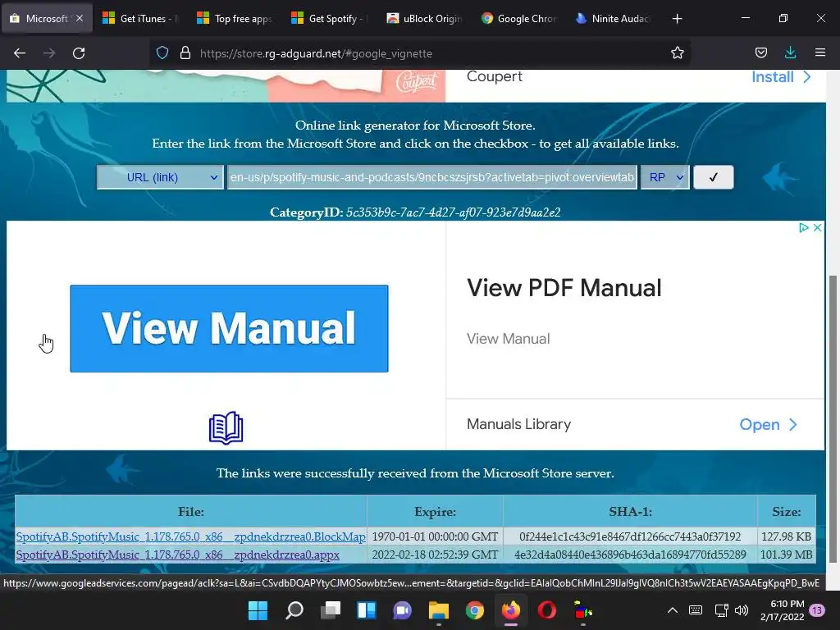
Task: Click the SHA-1 hash starting 4e32d4a
Action: point(630,555)
